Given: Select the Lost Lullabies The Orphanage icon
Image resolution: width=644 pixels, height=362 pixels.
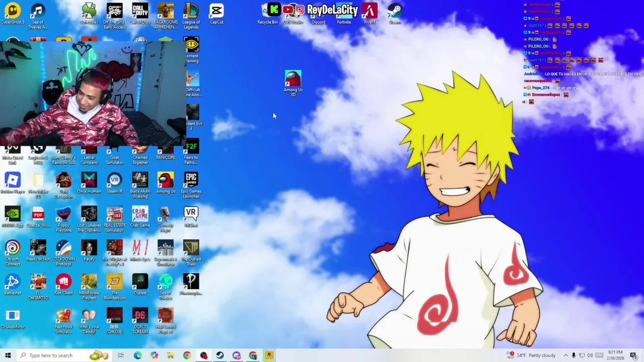Looking at the screenshot, I should pyautogui.click(x=89, y=219).
